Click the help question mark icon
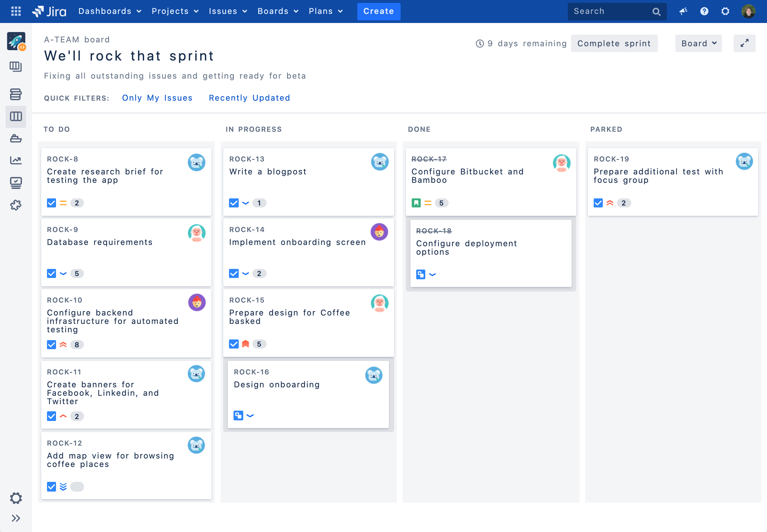The image size is (767, 532). 704,11
